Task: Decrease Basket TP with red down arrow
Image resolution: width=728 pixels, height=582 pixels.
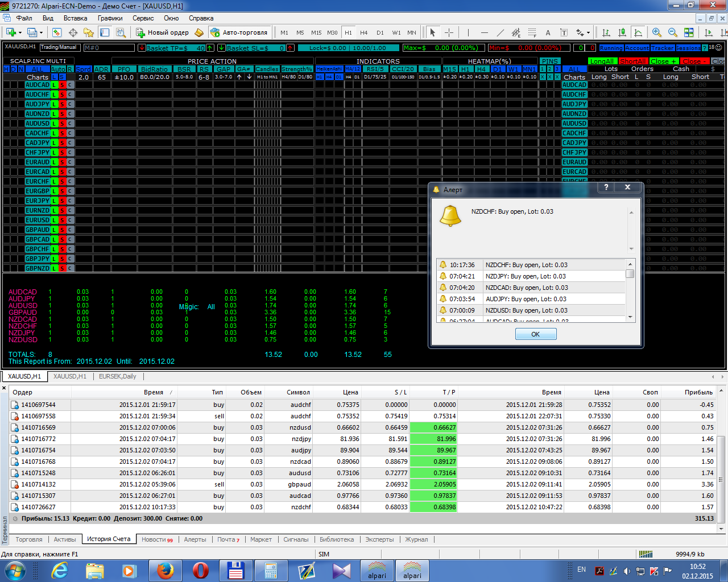Action: pos(142,48)
